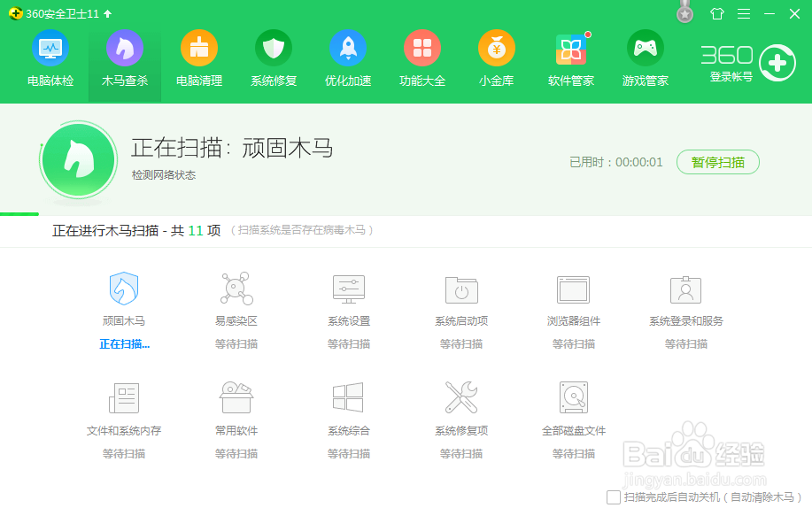This screenshot has width=812, height=508.
Task: Open the 软件管家 software manager icon
Action: click(570, 50)
